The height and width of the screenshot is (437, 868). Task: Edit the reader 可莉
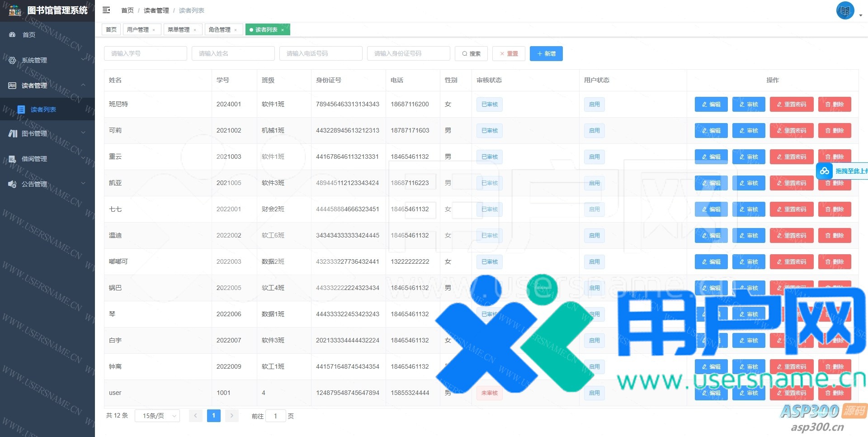coord(711,131)
